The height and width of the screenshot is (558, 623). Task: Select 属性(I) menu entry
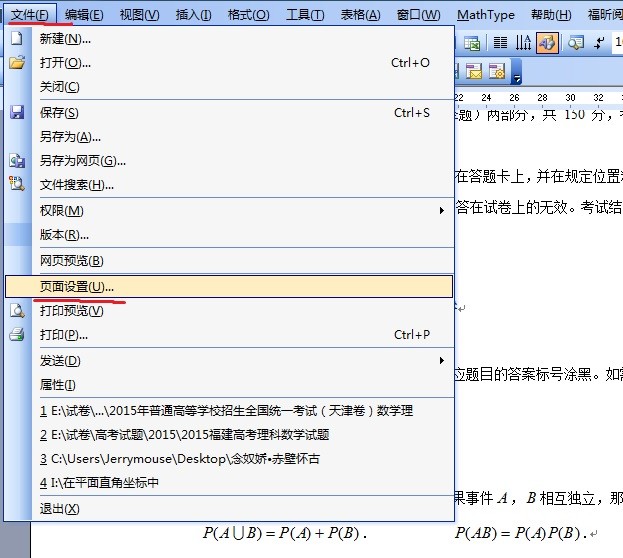pyautogui.click(x=229, y=384)
